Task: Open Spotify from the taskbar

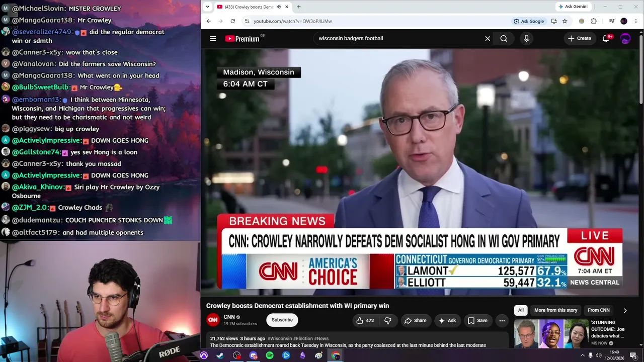Action: [270, 355]
